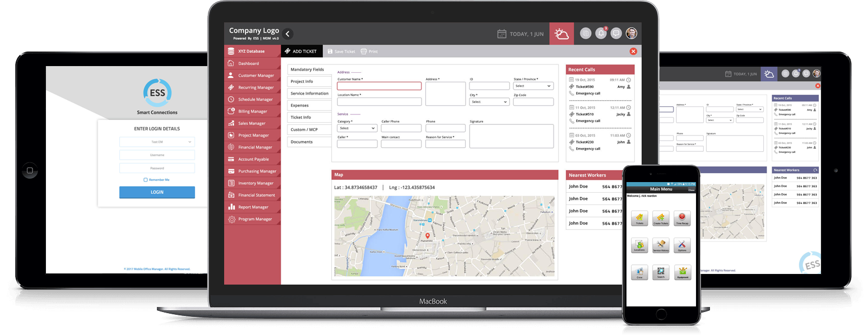Open the chat messages icon

[x=616, y=34]
